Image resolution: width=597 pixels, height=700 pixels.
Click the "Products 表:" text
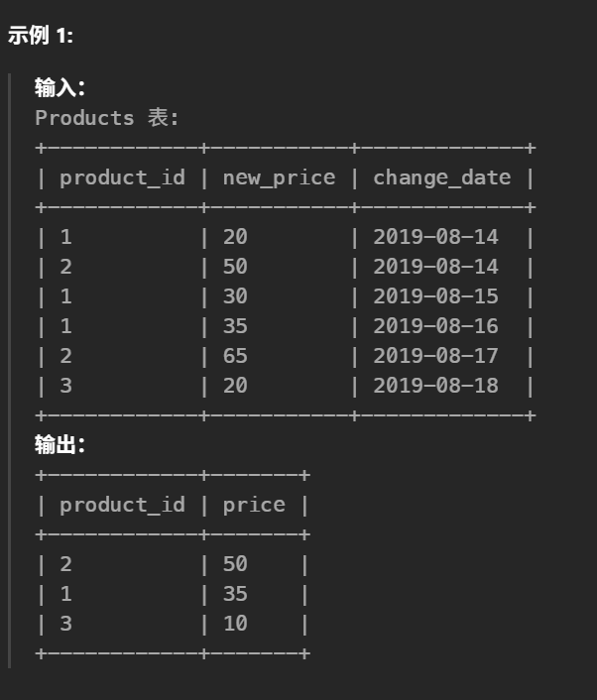tap(106, 118)
